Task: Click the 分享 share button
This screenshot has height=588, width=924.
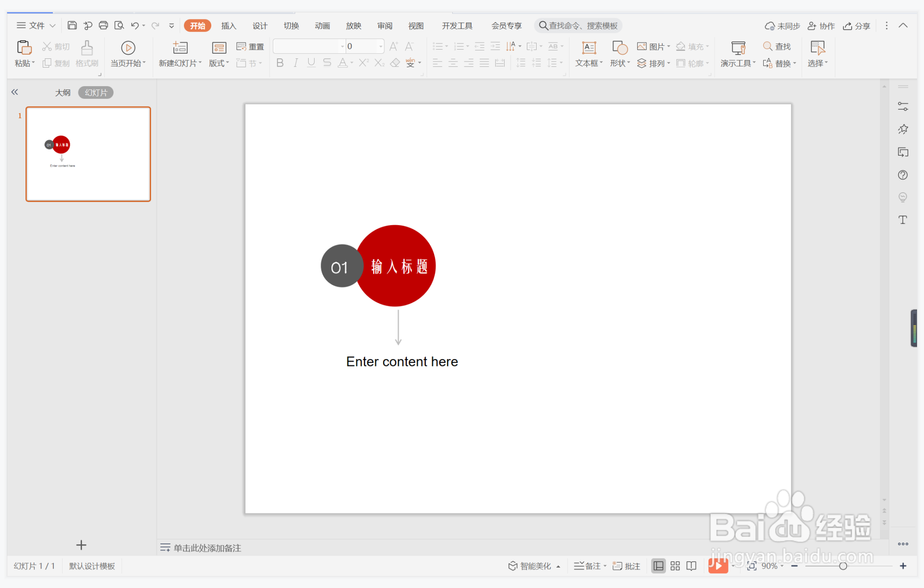Action: pos(857,26)
